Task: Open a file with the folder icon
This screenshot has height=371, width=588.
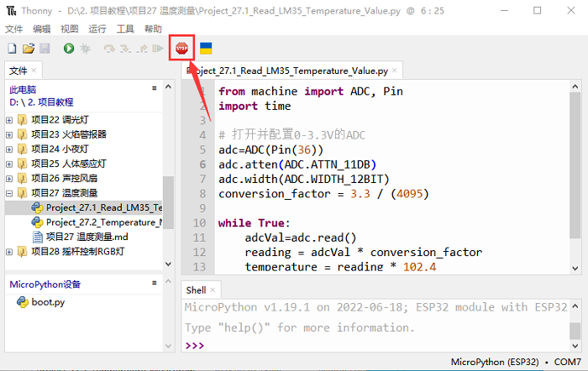Action: [x=29, y=50]
